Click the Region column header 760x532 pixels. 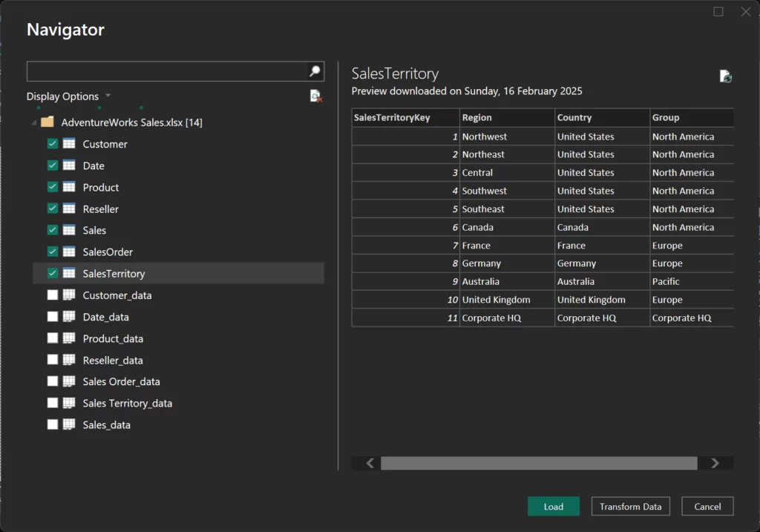(507, 118)
